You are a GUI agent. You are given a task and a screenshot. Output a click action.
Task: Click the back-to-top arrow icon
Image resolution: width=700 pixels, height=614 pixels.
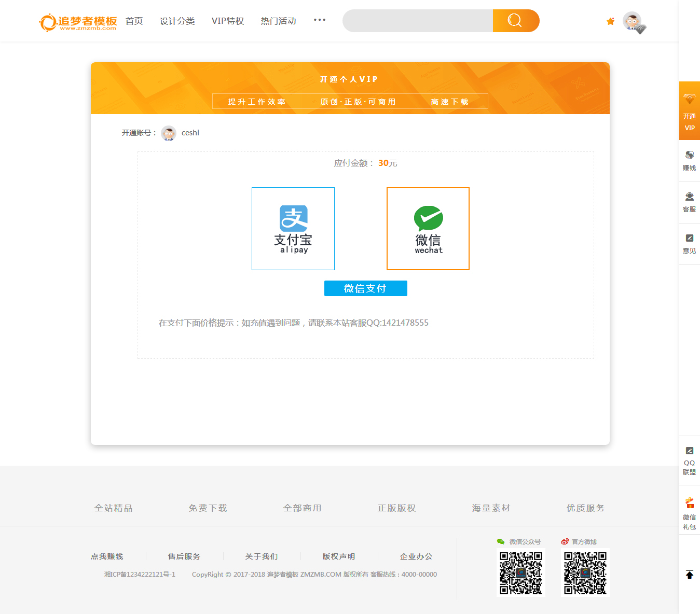pyautogui.click(x=689, y=575)
